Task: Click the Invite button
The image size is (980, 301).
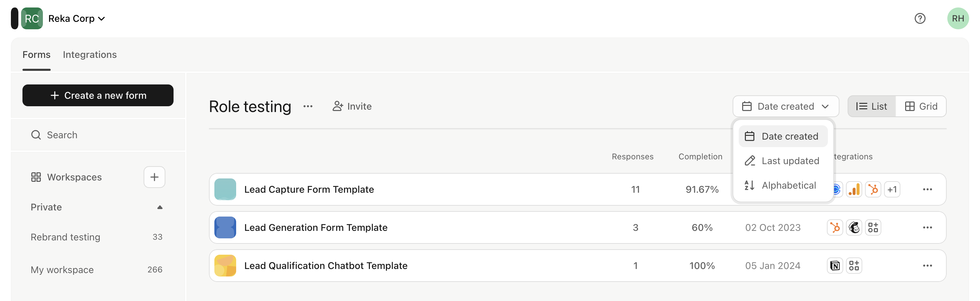Action: pyautogui.click(x=352, y=107)
